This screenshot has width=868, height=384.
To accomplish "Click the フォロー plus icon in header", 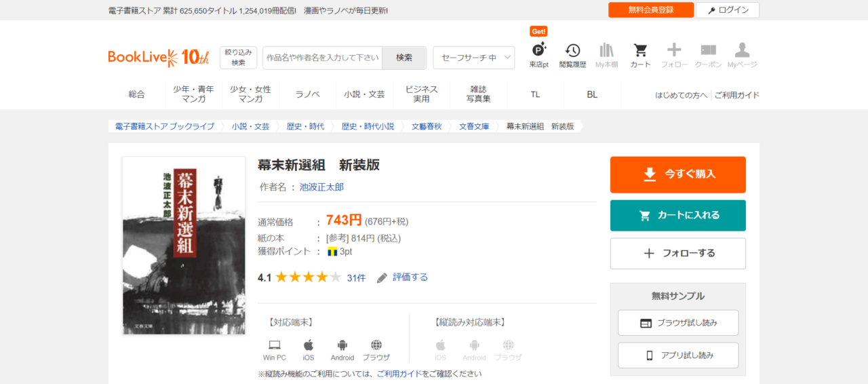I will 674,50.
